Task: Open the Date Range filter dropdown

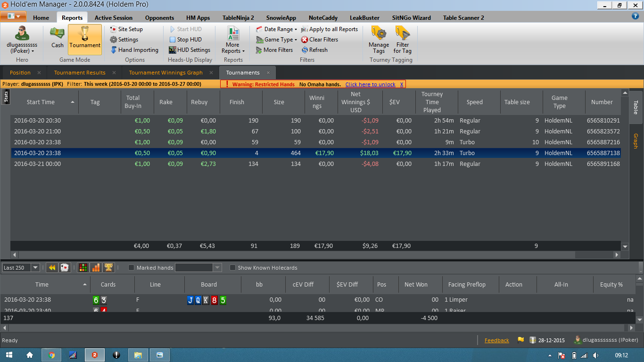Action: click(277, 29)
